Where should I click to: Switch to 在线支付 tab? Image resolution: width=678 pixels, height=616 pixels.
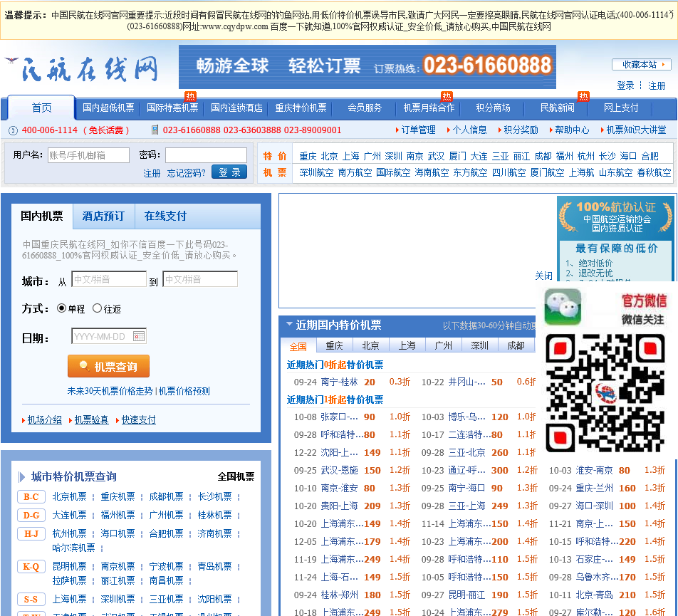tap(165, 216)
